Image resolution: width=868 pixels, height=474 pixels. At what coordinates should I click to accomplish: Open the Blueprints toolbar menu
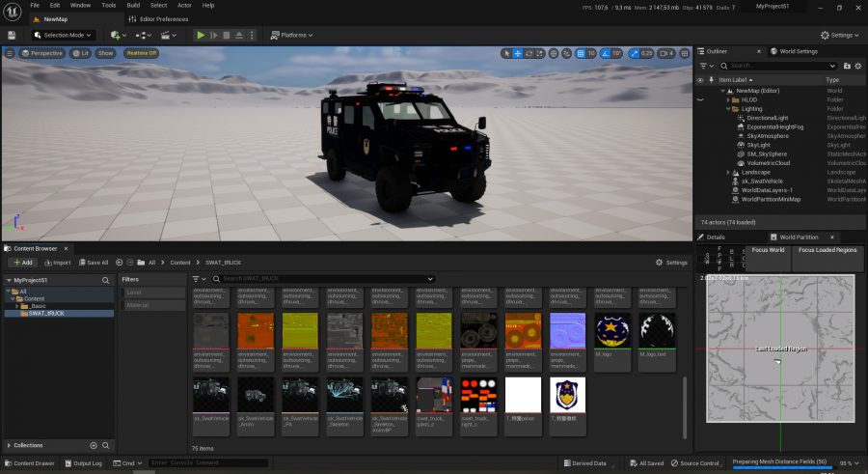(x=144, y=35)
